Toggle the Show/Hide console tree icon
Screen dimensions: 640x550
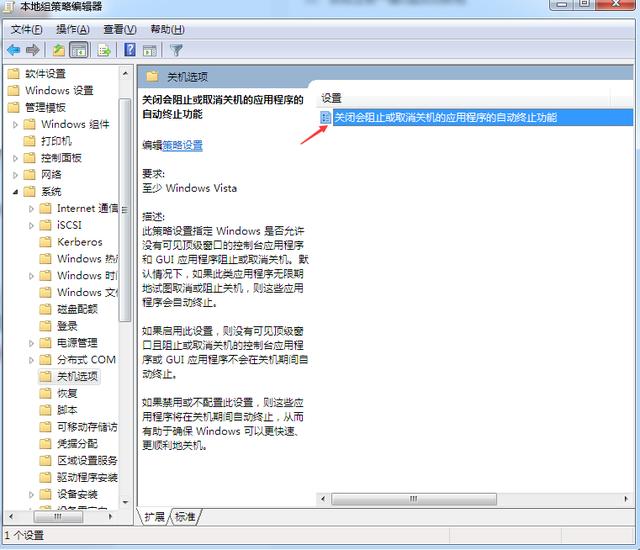pyautogui.click(x=79, y=50)
